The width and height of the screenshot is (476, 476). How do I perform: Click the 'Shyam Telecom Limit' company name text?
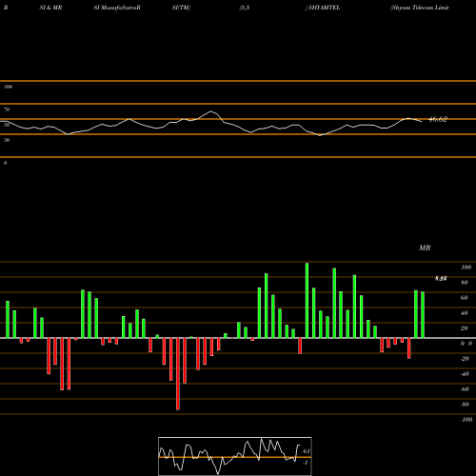click(419, 8)
